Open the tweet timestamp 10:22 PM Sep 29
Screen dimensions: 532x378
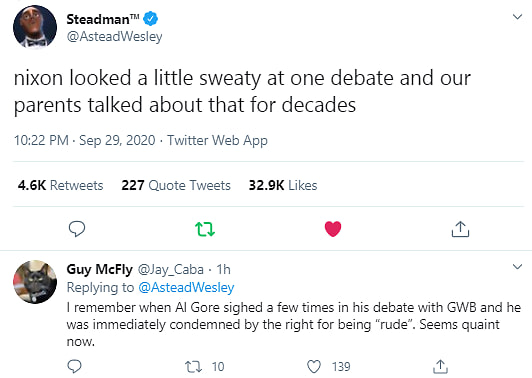84,140
